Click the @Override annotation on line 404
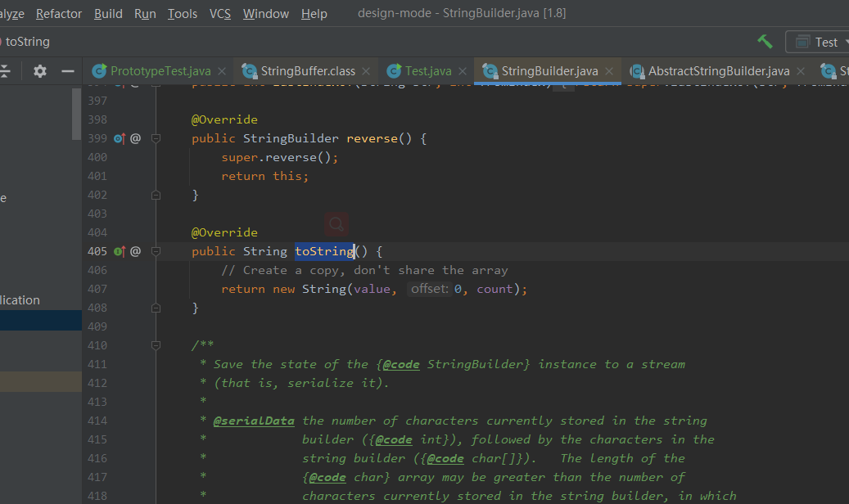 pyautogui.click(x=224, y=233)
